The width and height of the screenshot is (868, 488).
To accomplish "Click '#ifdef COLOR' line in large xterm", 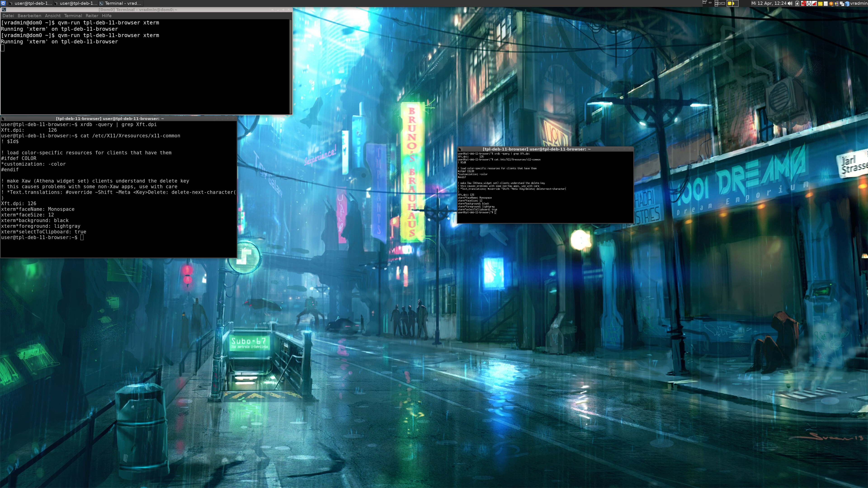I will tap(19, 158).
